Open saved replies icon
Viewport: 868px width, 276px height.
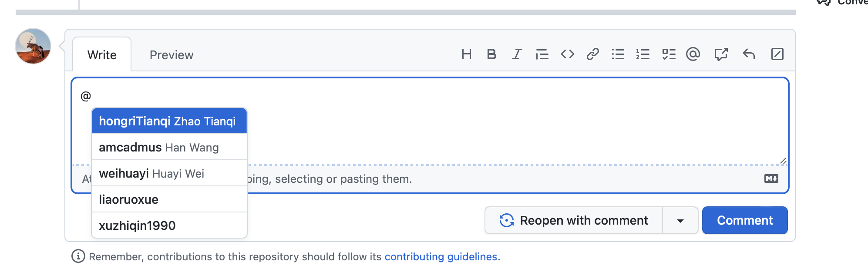(x=749, y=54)
